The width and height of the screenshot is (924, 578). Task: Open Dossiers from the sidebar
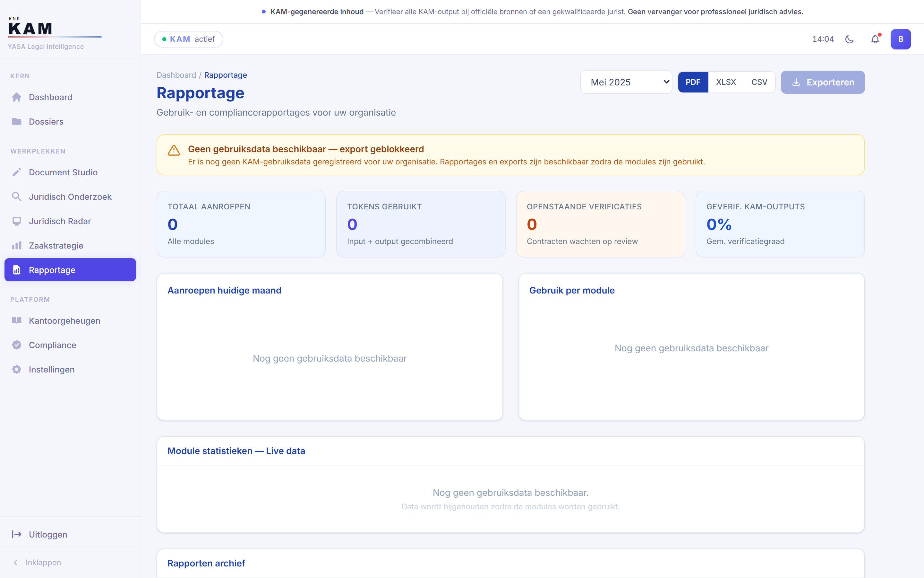point(70,122)
